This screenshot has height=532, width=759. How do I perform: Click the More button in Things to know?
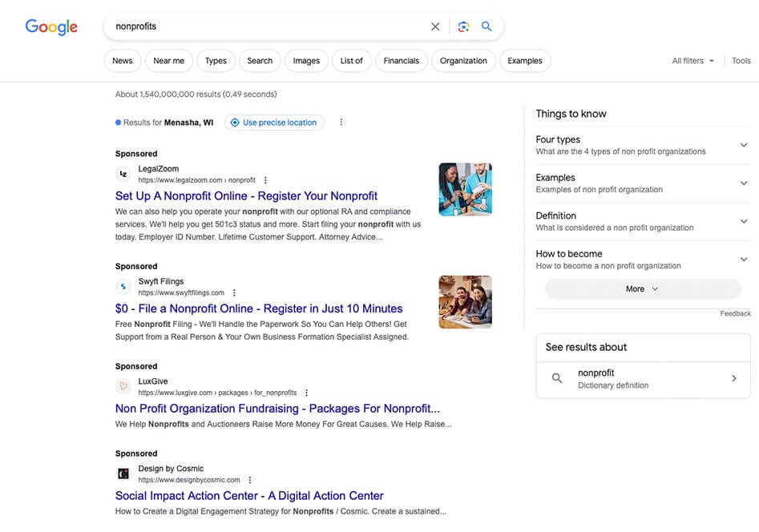[x=642, y=289]
